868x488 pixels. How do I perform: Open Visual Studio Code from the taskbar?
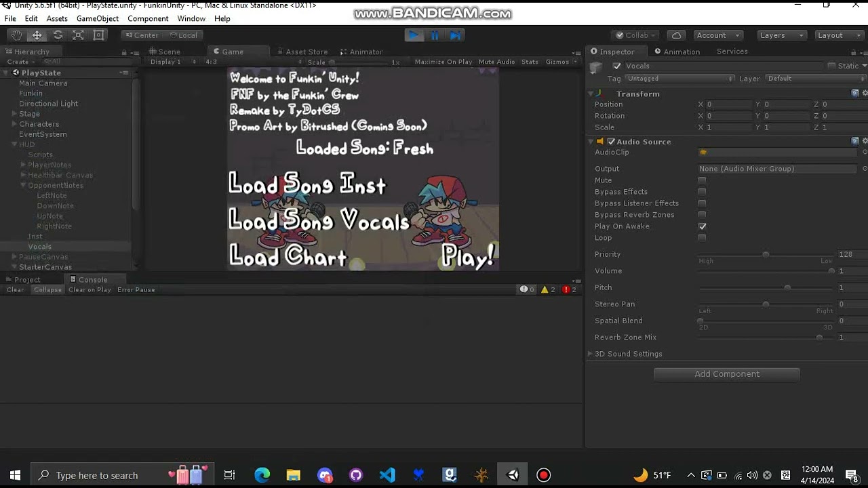[387, 475]
